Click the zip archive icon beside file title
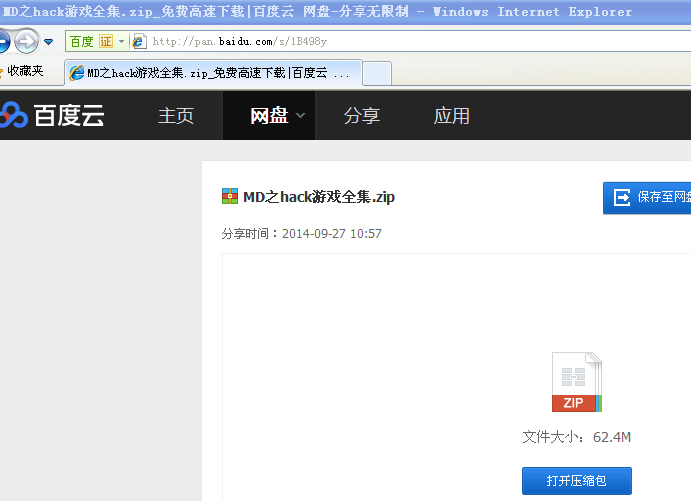The height and width of the screenshot is (501, 691). click(230, 196)
